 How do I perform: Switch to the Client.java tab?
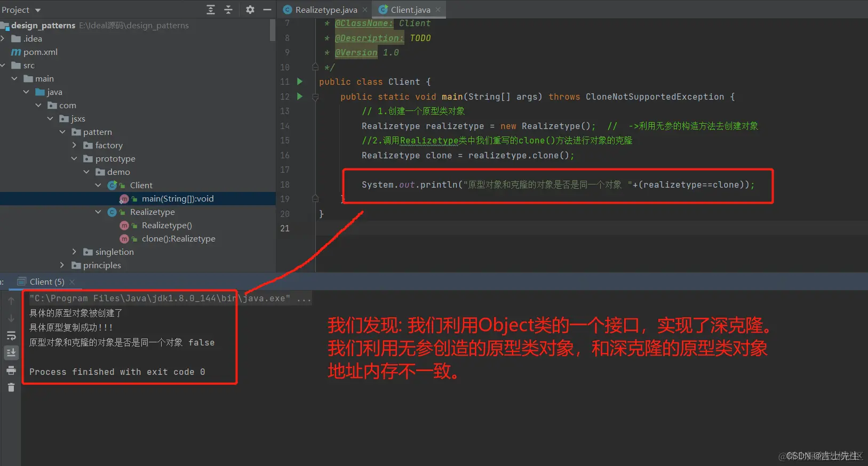pos(410,10)
